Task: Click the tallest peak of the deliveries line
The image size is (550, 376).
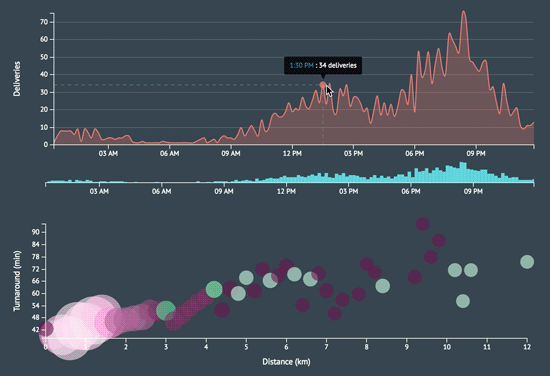Action: click(x=463, y=12)
